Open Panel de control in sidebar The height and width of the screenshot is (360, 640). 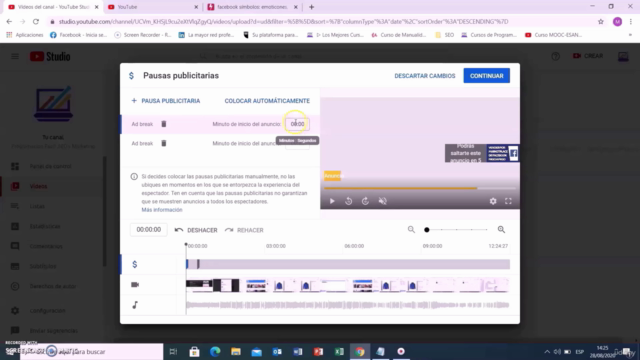(50, 166)
